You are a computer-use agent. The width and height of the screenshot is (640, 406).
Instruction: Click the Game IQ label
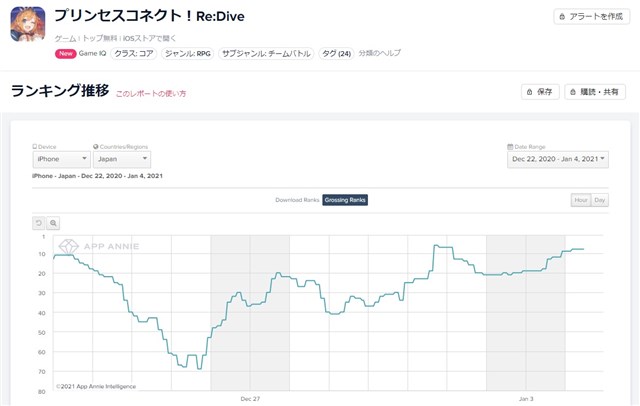coord(92,53)
